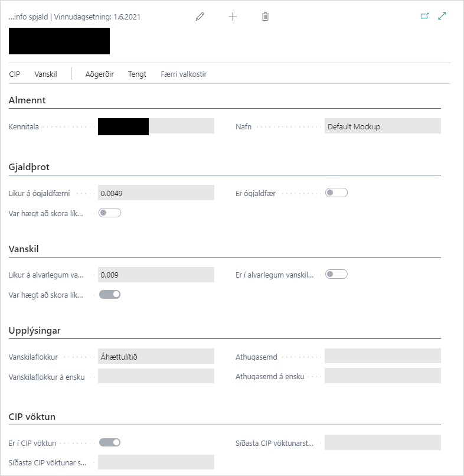Screen dimensions: 464x476
Task: Collapse the Almennt section header
Action: (x=28, y=100)
